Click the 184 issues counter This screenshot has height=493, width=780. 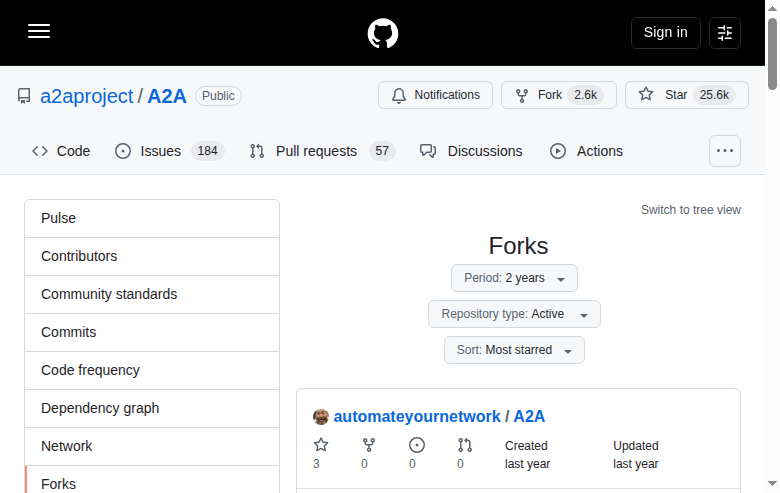coord(207,151)
